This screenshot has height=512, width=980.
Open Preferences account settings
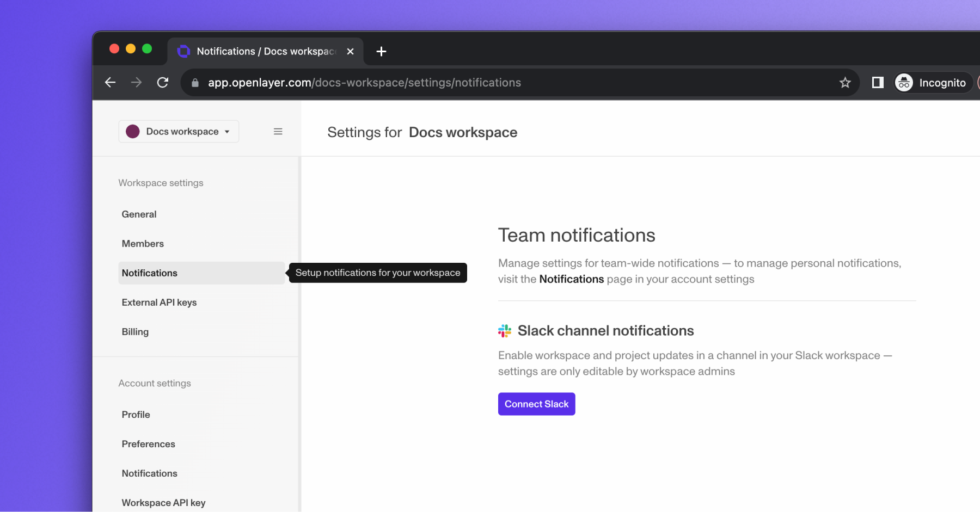[201, 444]
